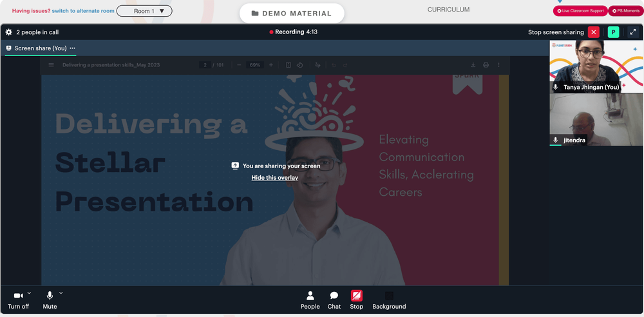Image resolution: width=644 pixels, height=317 pixels.
Task: Expand camera options chevron beside Turn off
Action: click(29, 293)
